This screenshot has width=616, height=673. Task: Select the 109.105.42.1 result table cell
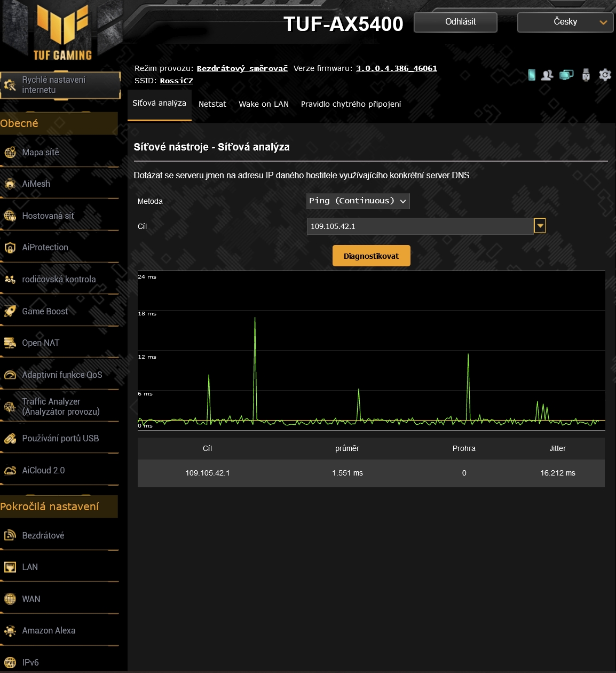(208, 473)
